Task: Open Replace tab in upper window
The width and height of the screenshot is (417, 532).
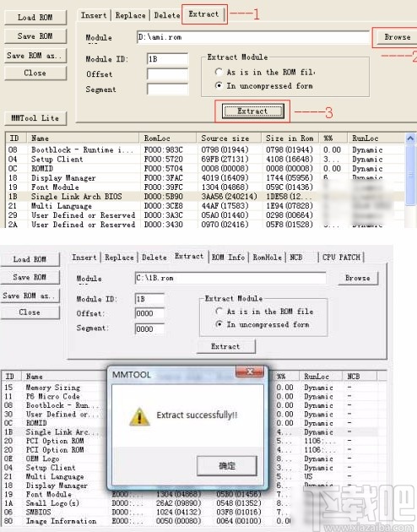Action: point(130,15)
